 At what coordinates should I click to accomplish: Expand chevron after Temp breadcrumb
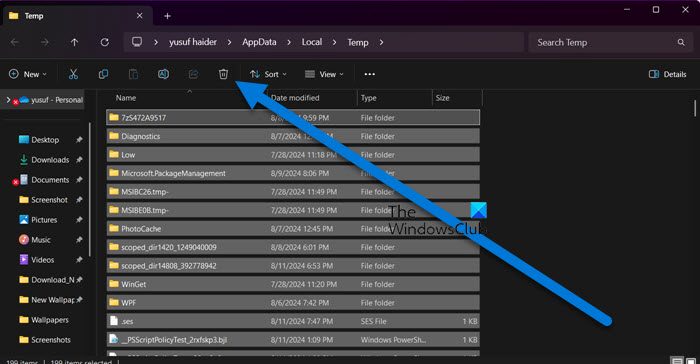click(381, 42)
